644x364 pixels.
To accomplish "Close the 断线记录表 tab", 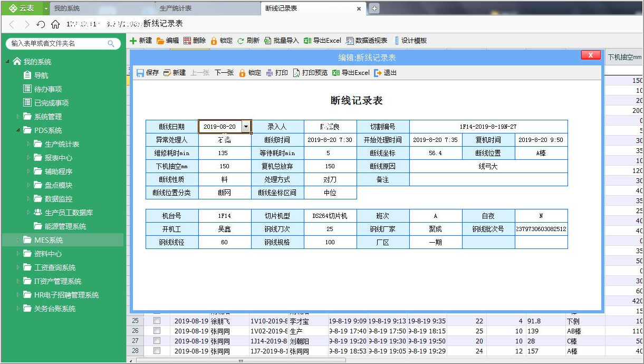I will [359, 8].
